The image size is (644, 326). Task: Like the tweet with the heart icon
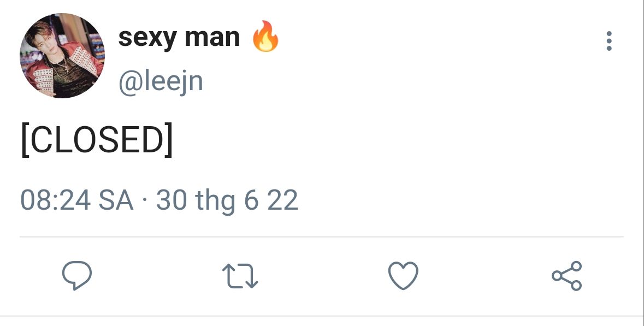pyautogui.click(x=403, y=276)
